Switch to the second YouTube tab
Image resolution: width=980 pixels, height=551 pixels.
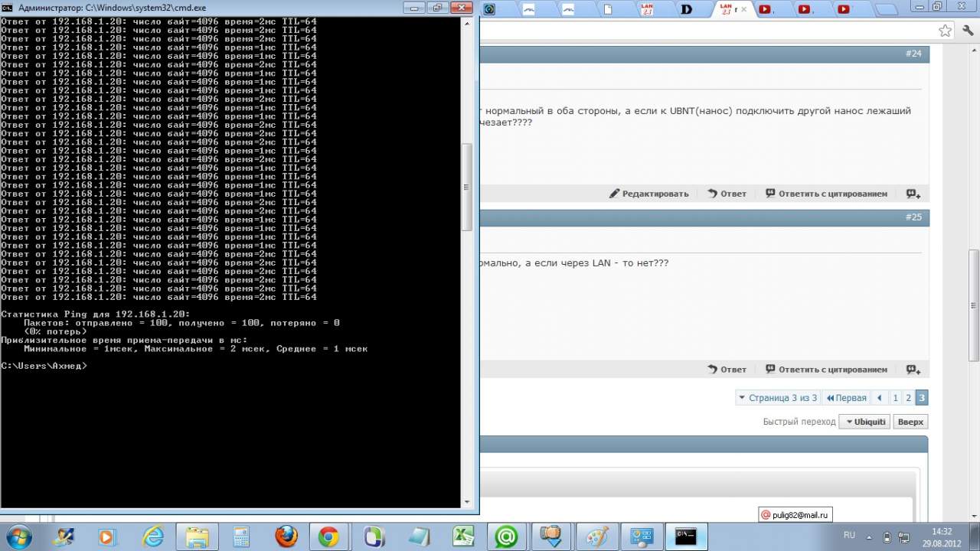tap(812, 10)
